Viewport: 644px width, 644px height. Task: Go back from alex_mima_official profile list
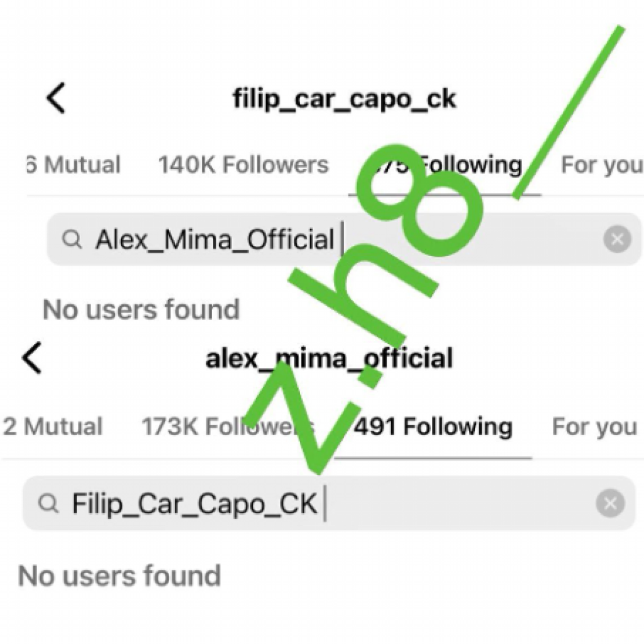click(x=32, y=358)
